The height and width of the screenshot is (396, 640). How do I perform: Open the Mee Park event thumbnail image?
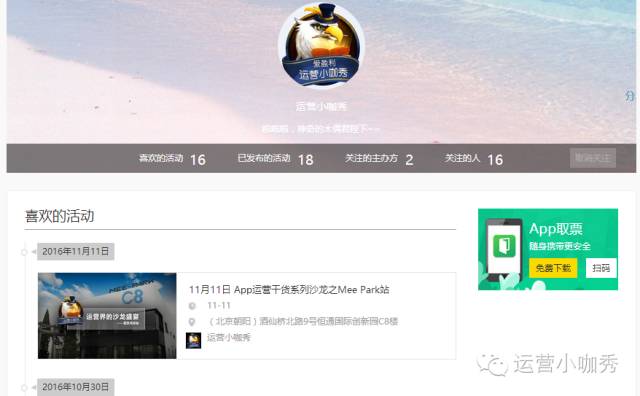(x=107, y=316)
